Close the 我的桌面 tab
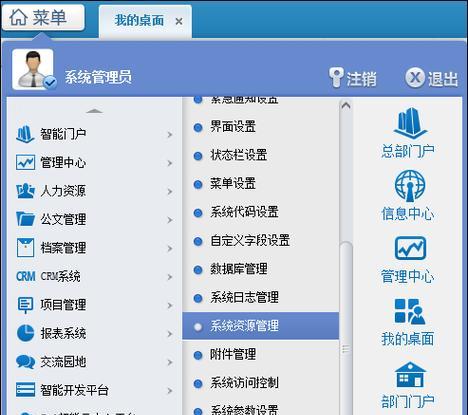 pos(179,22)
